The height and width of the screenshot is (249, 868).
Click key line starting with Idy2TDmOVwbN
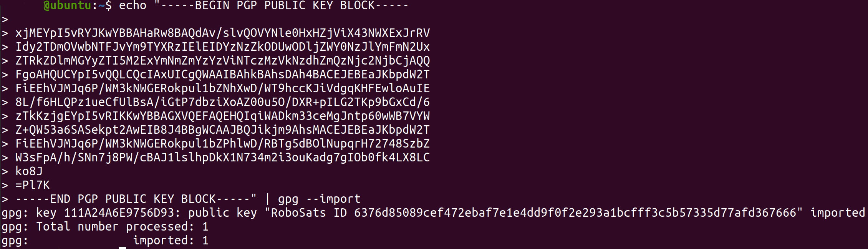(222, 47)
